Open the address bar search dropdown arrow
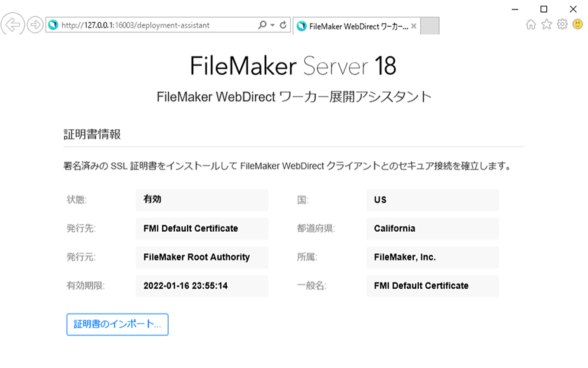The height and width of the screenshot is (368, 588). 272,25
